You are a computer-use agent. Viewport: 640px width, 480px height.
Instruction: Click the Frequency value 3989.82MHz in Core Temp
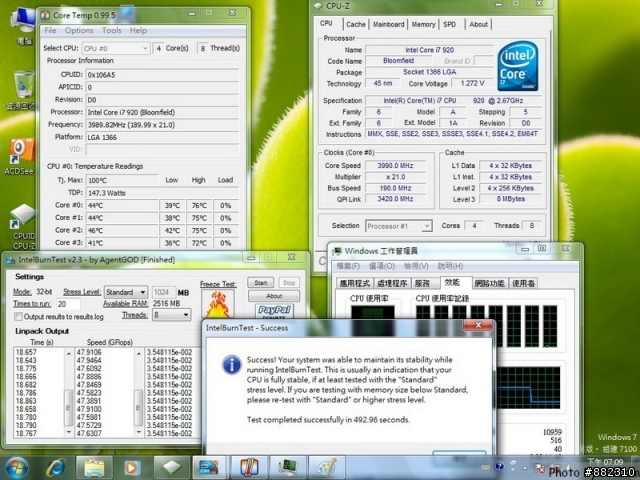162,125
